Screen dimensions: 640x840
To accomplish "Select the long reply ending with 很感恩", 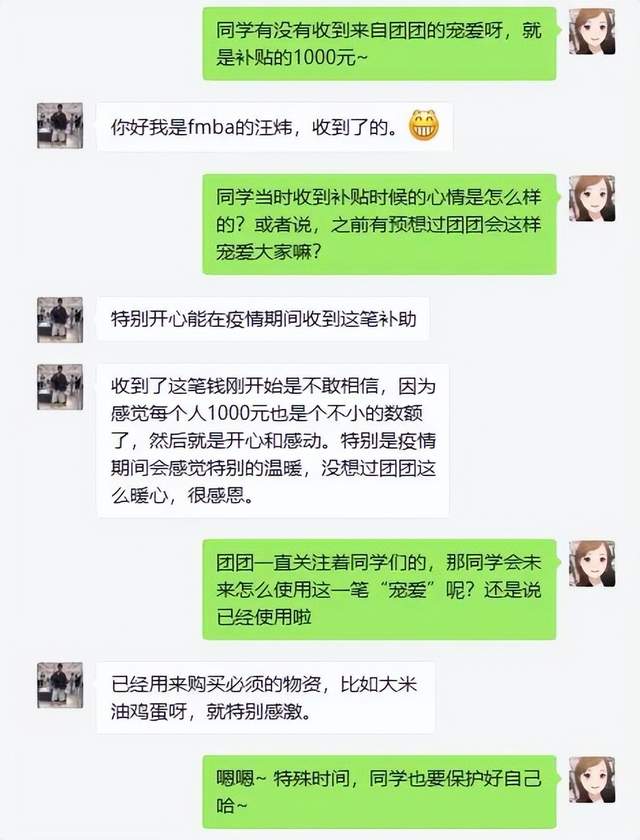I will [x=273, y=440].
